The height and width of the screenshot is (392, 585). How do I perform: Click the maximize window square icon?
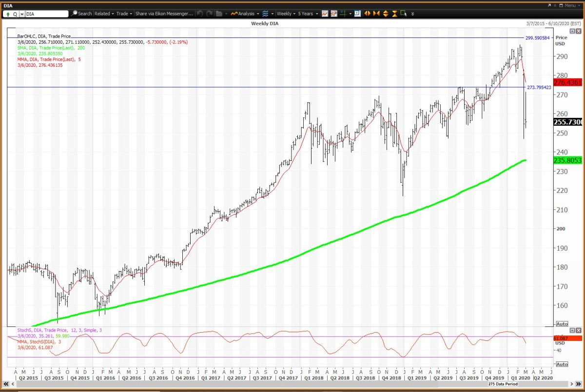click(561, 5)
